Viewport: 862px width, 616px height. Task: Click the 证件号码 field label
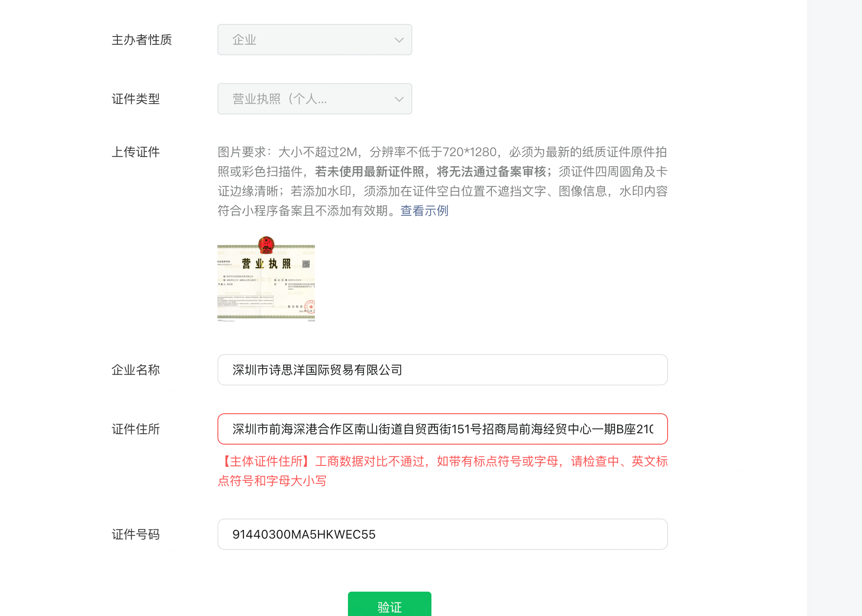coord(136,535)
